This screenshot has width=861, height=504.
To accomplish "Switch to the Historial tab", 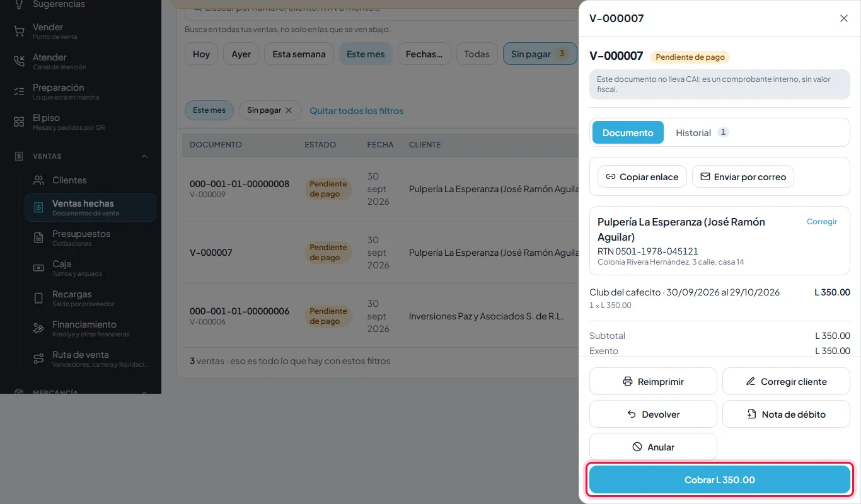I will pyautogui.click(x=702, y=132).
